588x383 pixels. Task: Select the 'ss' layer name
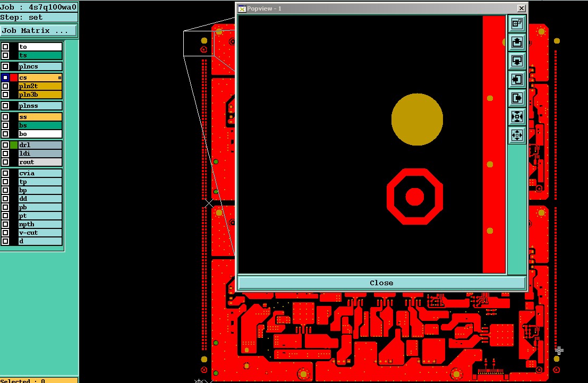click(40, 117)
